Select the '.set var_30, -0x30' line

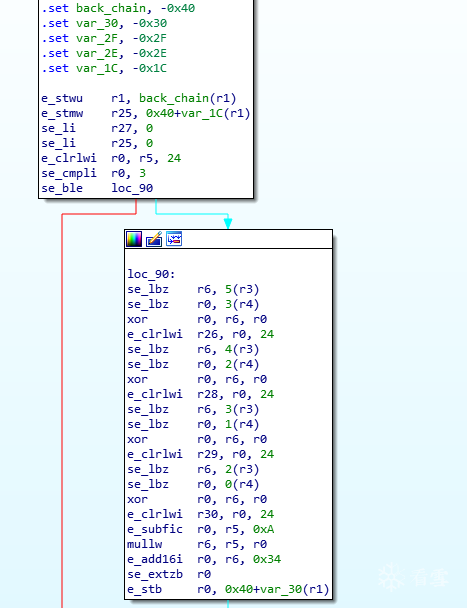104,23
